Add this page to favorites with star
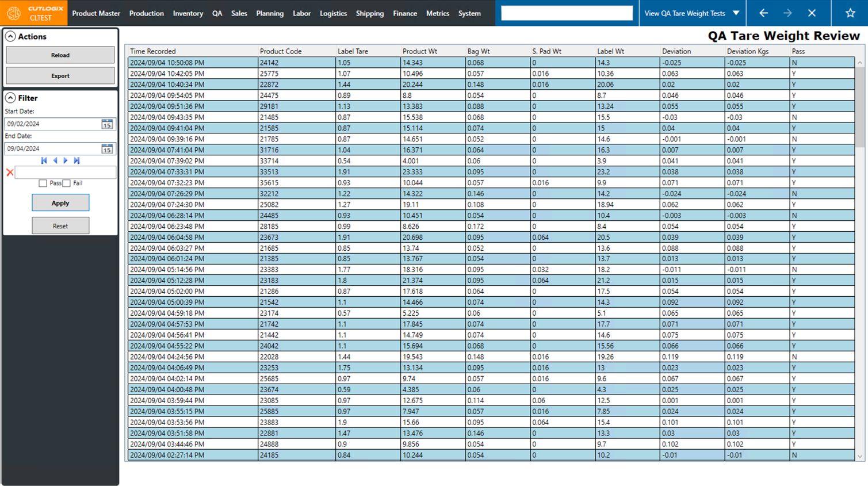The image size is (868, 486). tap(850, 13)
